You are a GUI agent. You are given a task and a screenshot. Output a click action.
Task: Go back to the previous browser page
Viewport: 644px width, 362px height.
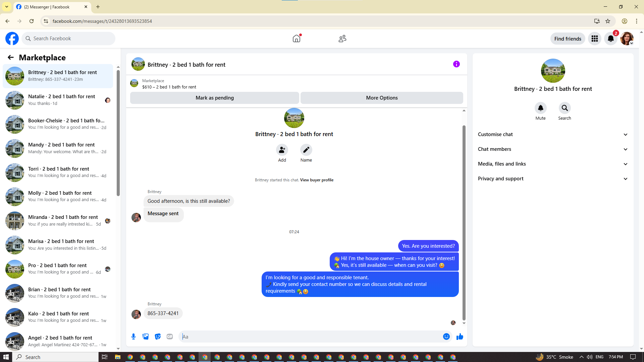point(7,21)
